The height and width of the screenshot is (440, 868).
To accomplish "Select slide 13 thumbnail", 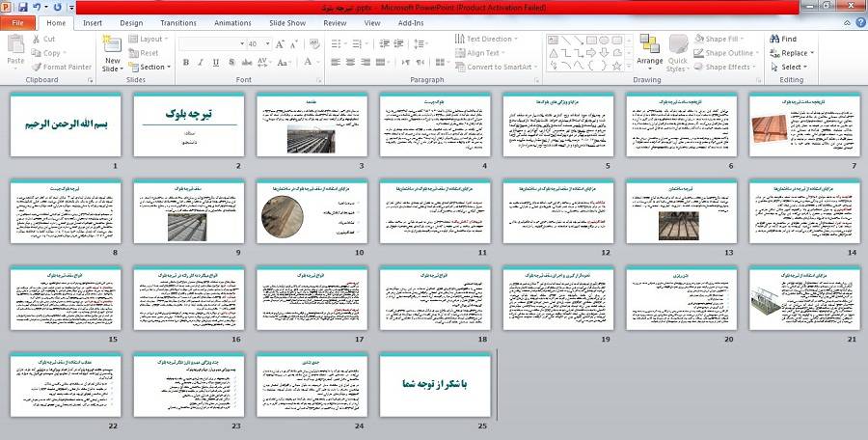I will coord(681,211).
